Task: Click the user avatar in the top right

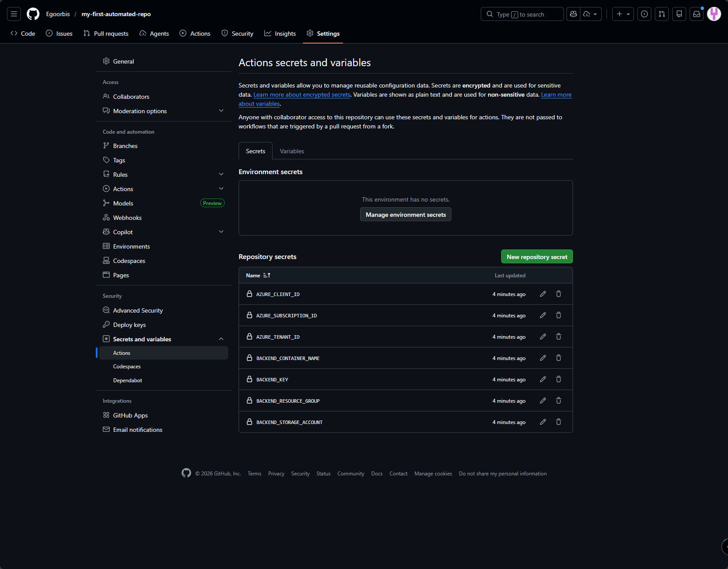Action: point(714,13)
